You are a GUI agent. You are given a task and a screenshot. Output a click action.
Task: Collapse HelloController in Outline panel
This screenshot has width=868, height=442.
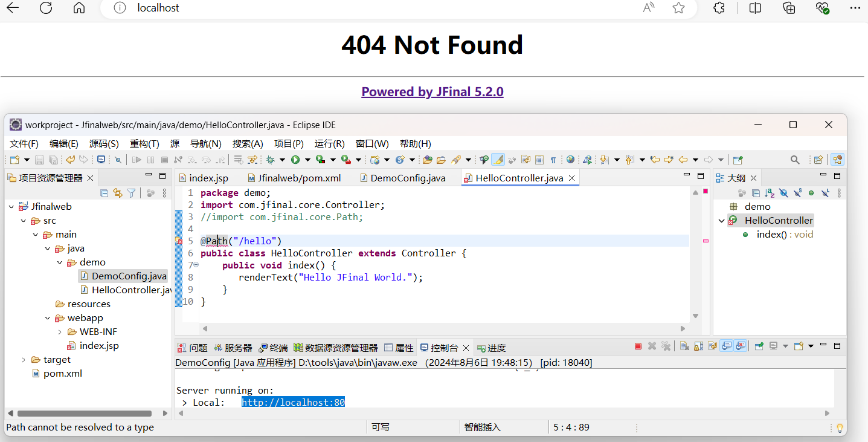click(721, 221)
